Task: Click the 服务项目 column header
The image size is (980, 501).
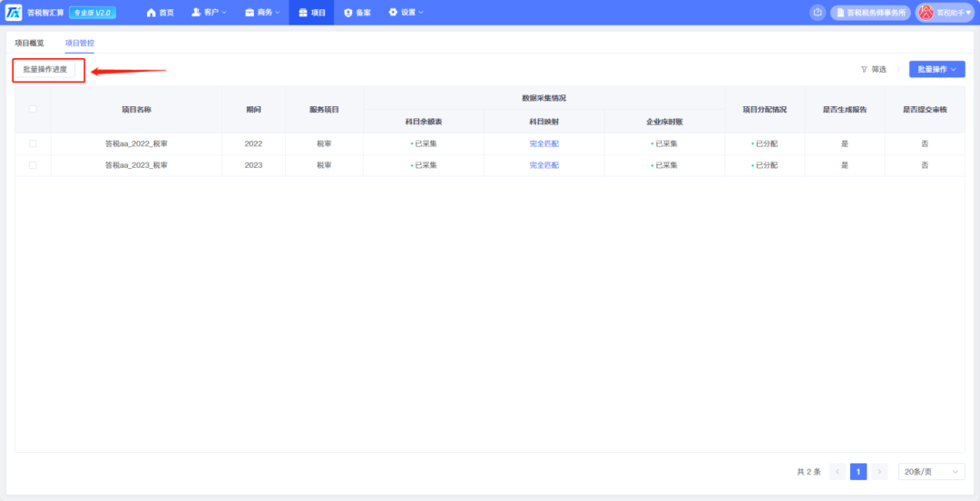Action: 324,110
